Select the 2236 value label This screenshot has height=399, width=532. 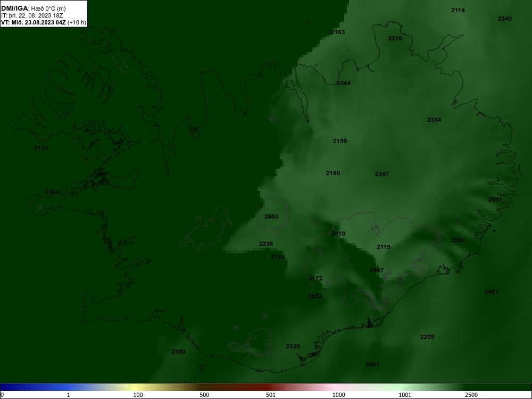[x=265, y=244]
